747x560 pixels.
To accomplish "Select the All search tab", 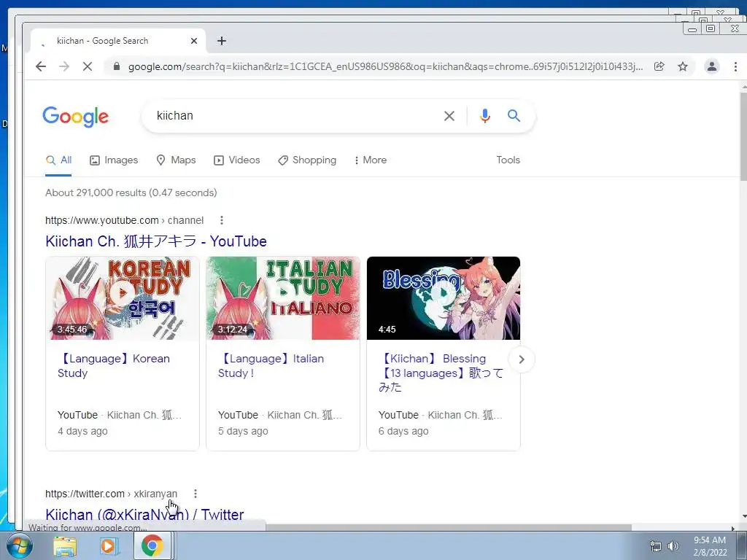I will tap(58, 160).
